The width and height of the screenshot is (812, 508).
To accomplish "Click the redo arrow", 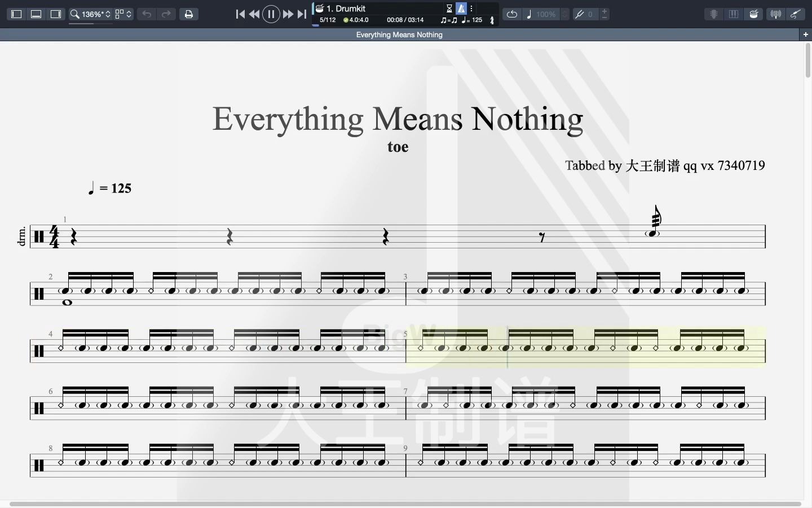I will (x=166, y=14).
